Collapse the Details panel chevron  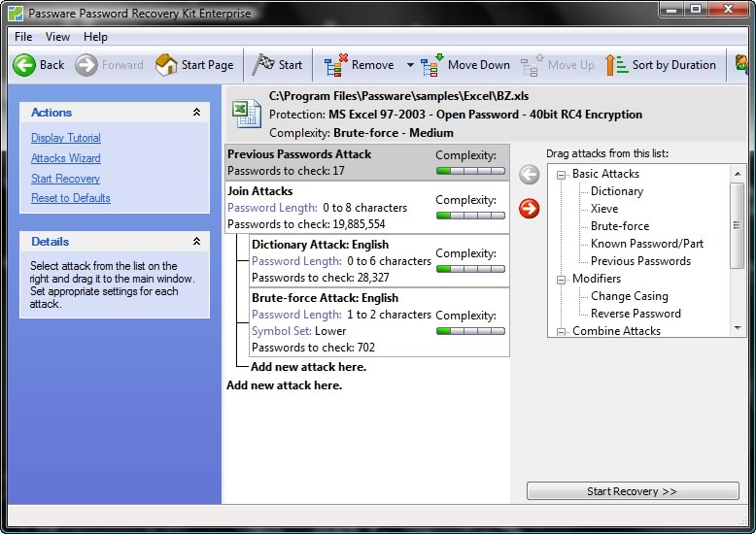[196, 241]
